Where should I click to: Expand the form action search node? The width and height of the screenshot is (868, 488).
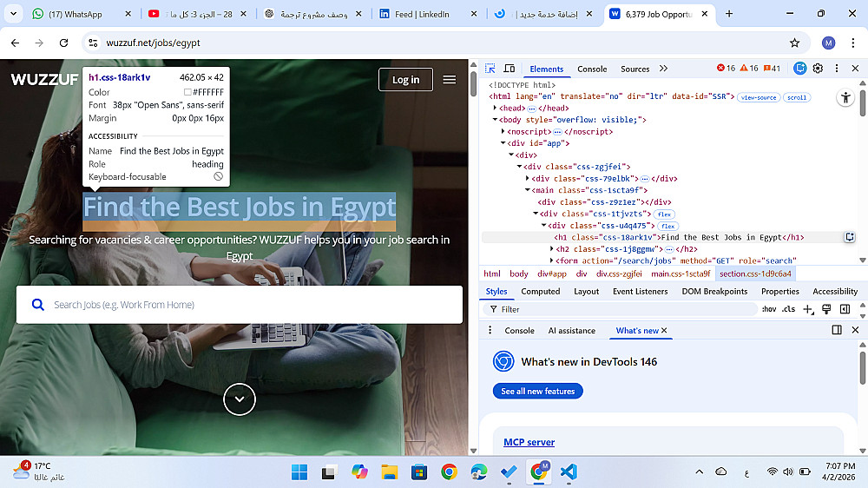pos(551,260)
